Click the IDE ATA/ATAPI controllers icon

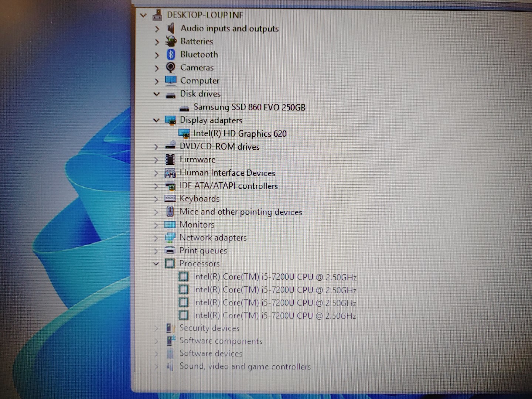[x=170, y=186]
